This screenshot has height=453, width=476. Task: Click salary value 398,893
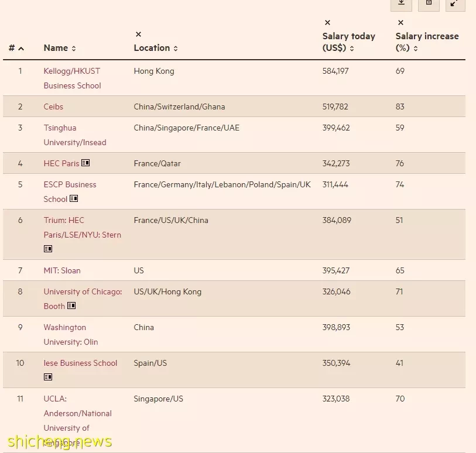click(336, 327)
